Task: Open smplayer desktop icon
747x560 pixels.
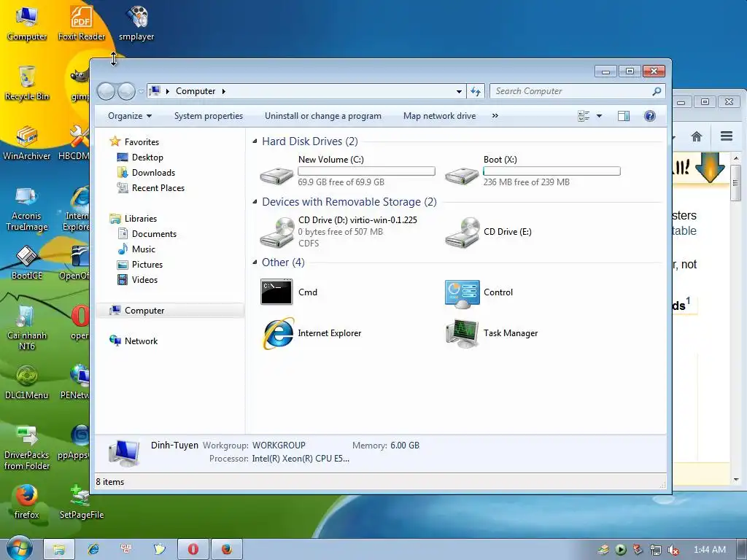Action: point(136,23)
